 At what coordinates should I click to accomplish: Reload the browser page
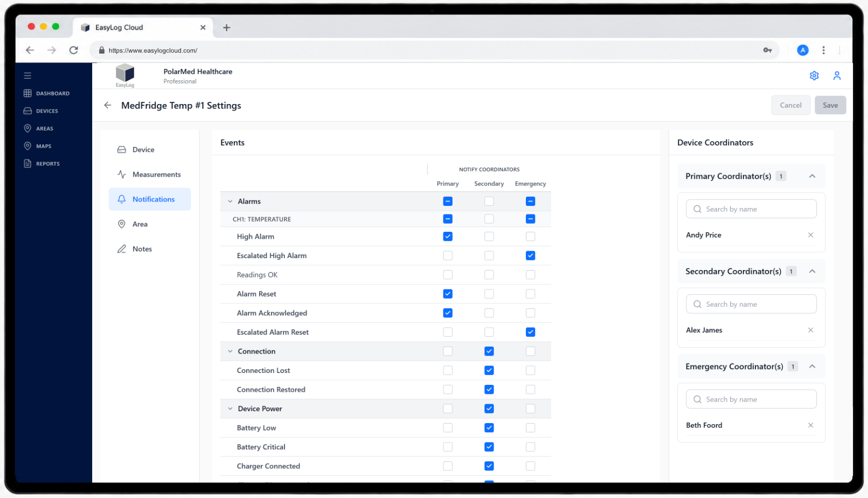click(74, 50)
